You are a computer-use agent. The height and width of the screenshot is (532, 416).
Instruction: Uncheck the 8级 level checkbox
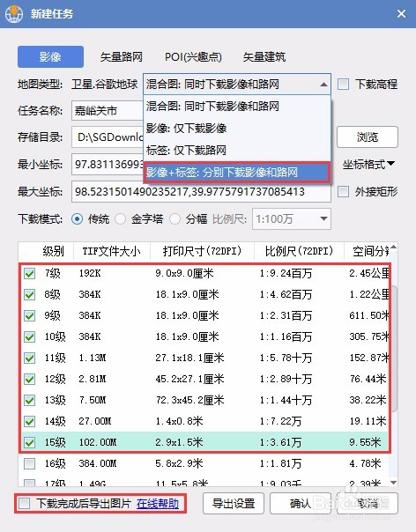[30, 294]
